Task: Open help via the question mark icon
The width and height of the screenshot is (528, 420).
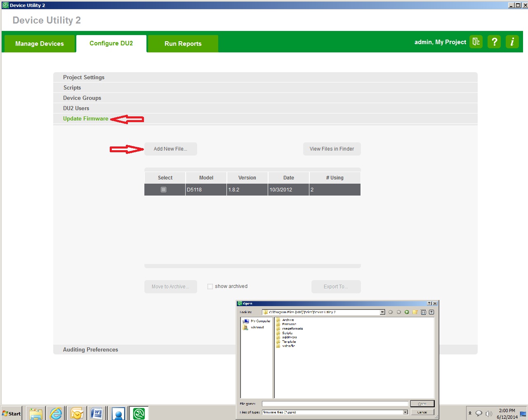Action: click(494, 42)
